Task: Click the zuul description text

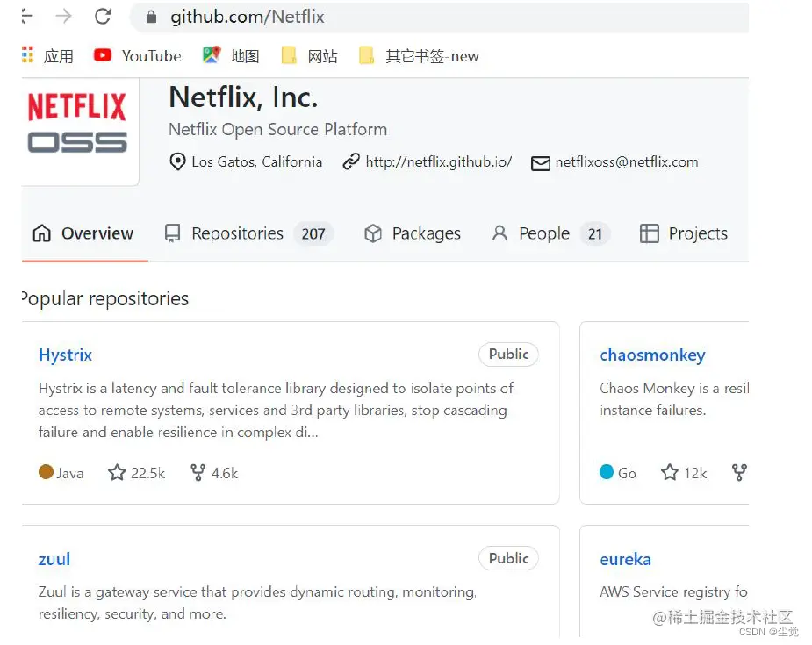Action: tap(257, 603)
